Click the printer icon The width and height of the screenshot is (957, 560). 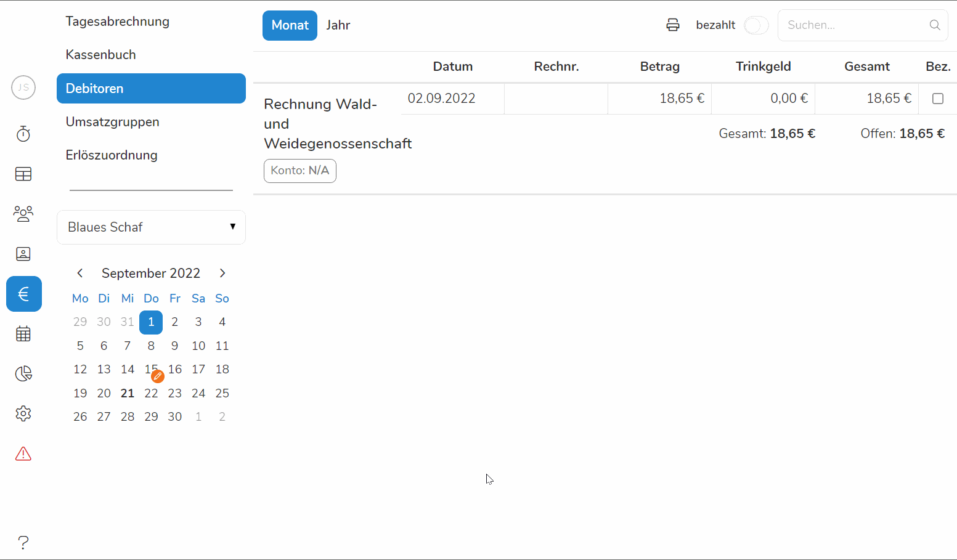pyautogui.click(x=673, y=25)
